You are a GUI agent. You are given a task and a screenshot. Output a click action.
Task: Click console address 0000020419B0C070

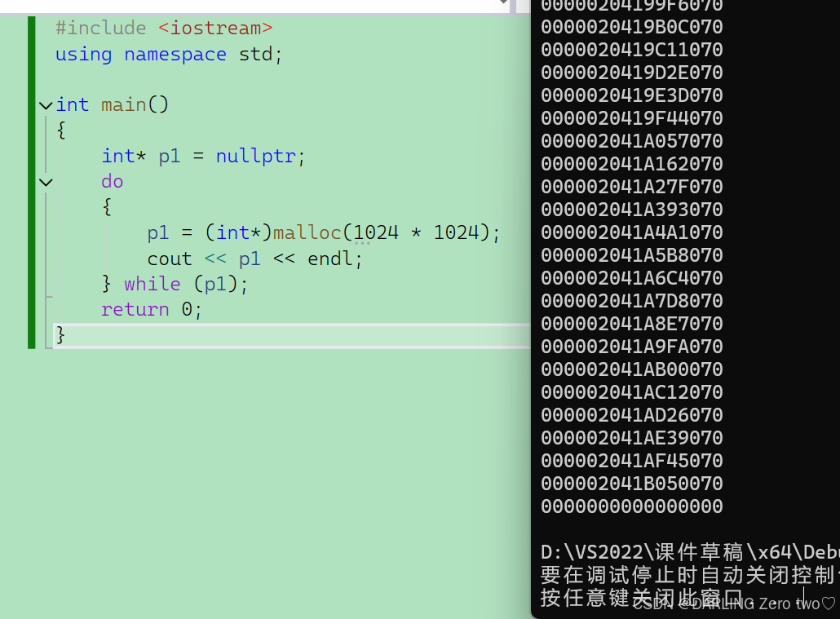(x=631, y=27)
